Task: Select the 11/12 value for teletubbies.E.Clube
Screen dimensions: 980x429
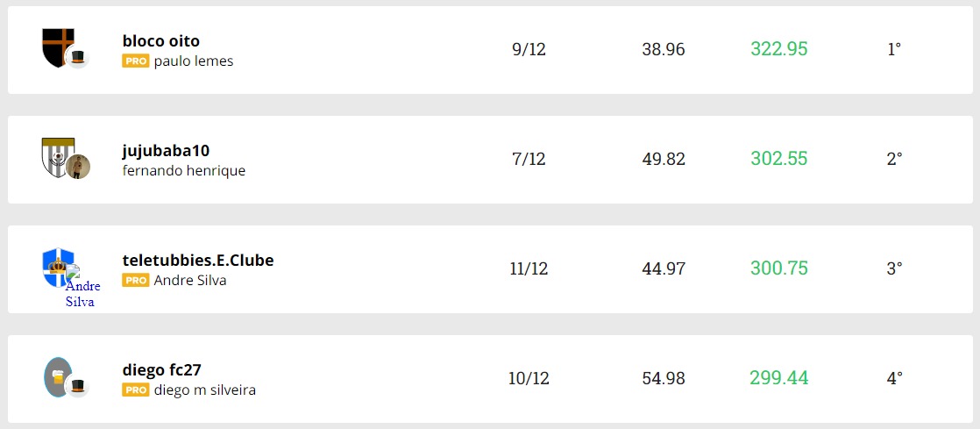Action: pyautogui.click(x=529, y=268)
